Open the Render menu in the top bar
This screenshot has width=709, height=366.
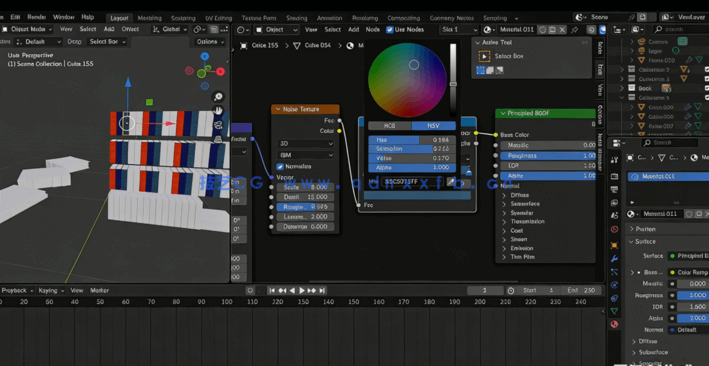(37, 17)
